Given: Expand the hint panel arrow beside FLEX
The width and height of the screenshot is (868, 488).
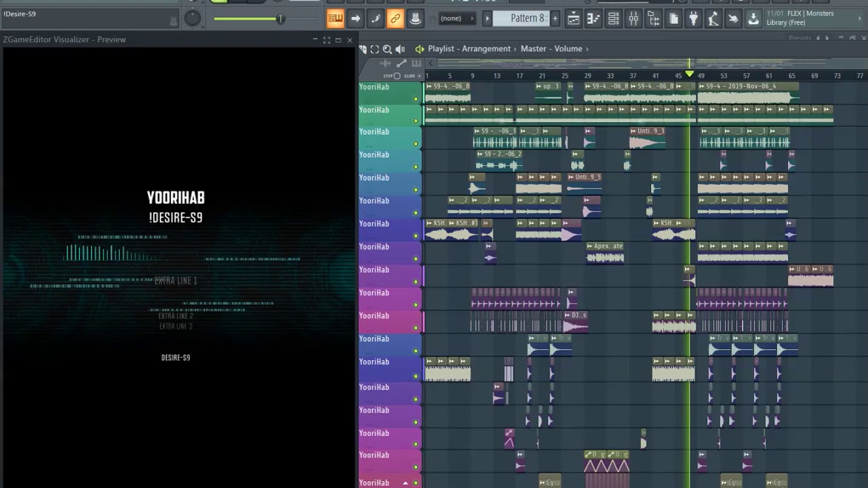Looking at the screenshot, I should (x=861, y=18).
